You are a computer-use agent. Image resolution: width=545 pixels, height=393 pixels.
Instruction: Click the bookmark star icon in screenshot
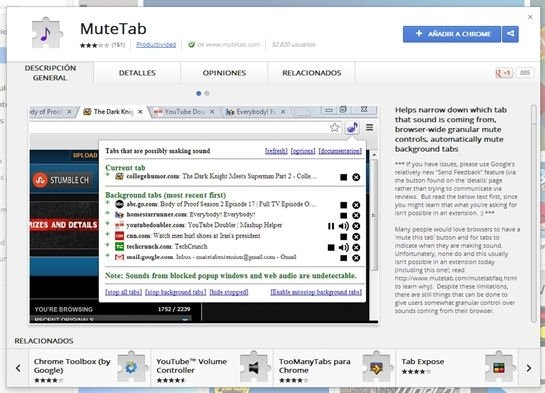[x=335, y=128]
